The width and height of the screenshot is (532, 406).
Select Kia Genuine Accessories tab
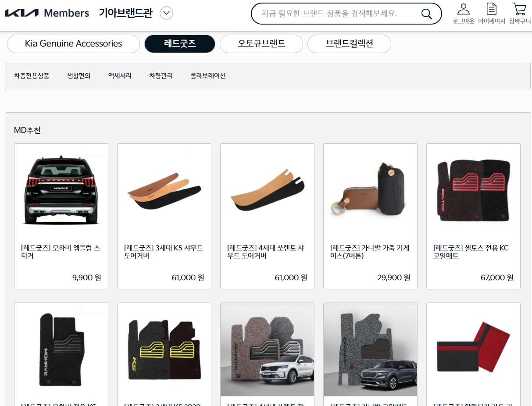pyautogui.click(x=73, y=44)
